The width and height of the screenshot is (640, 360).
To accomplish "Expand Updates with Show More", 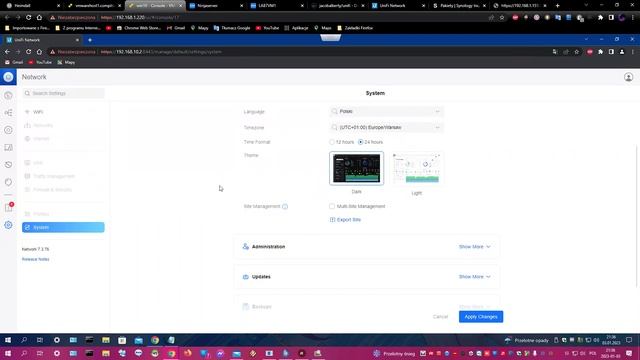I will tap(474, 277).
